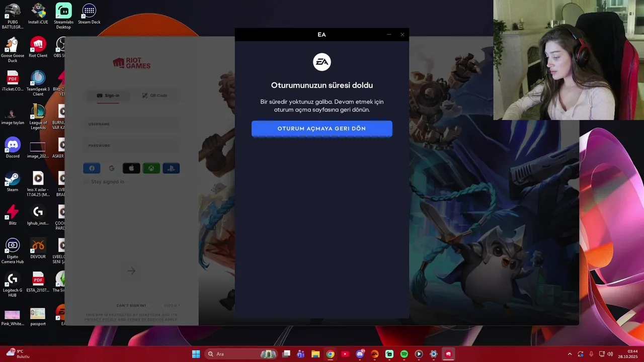The width and height of the screenshot is (644, 362).
Task: Switch to Sign-in tab in Riot window
Action: (108, 96)
